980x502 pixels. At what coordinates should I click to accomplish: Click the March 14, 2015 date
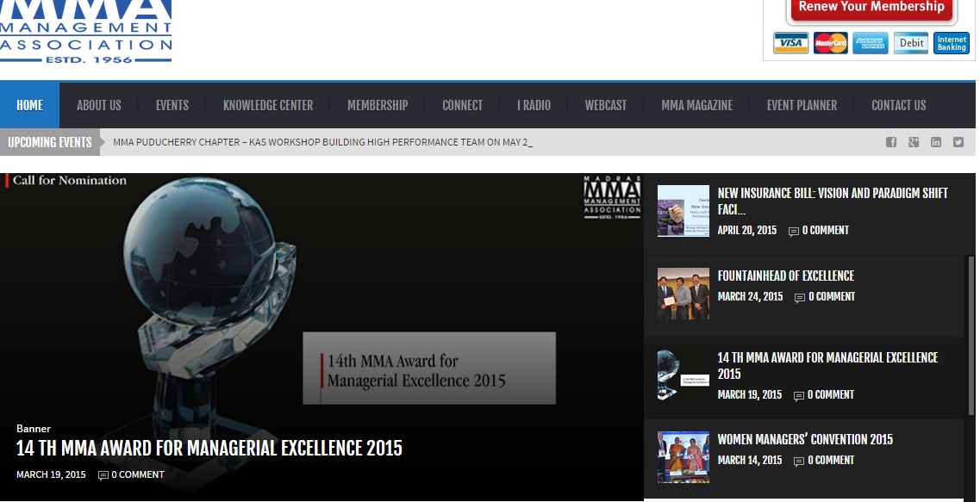(749, 460)
